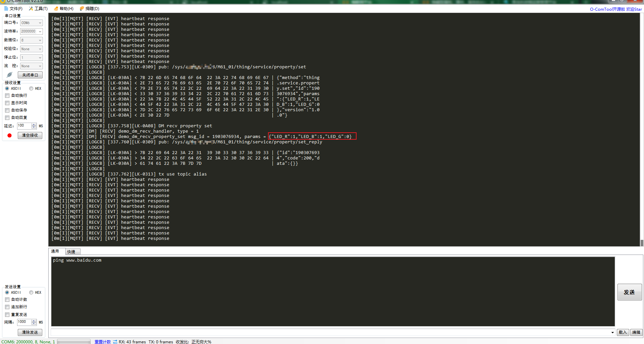Click the 编辑 button
The image size is (644, 344).
[x=636, y=332]
